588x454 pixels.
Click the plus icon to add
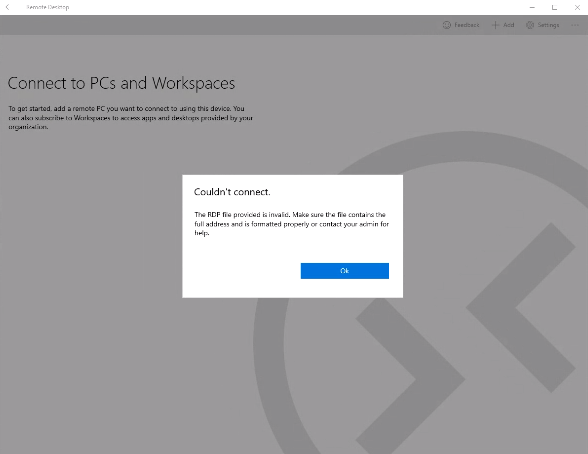pos(495,25)
